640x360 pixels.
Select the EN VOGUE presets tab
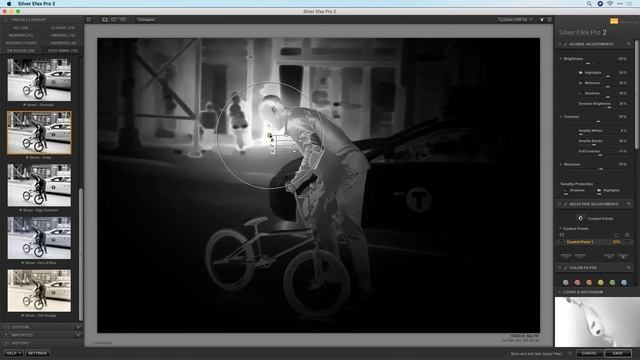[x=21, y=51]
